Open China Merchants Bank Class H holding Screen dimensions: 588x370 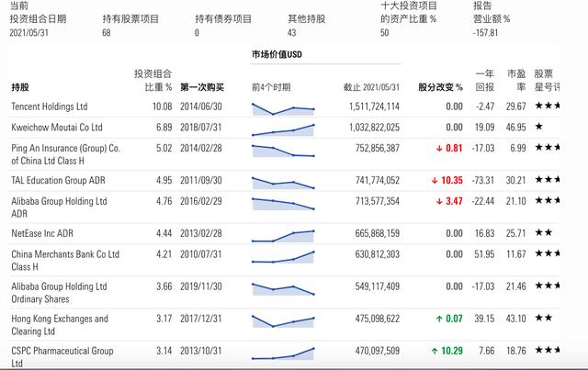pos(65,261)
